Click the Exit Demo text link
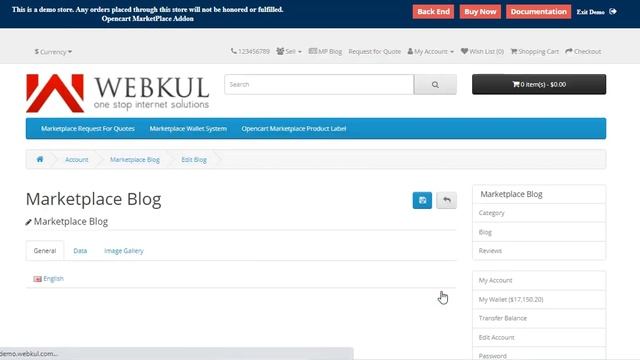The height and width of the screenshot is (360, 640). [591, 12]
